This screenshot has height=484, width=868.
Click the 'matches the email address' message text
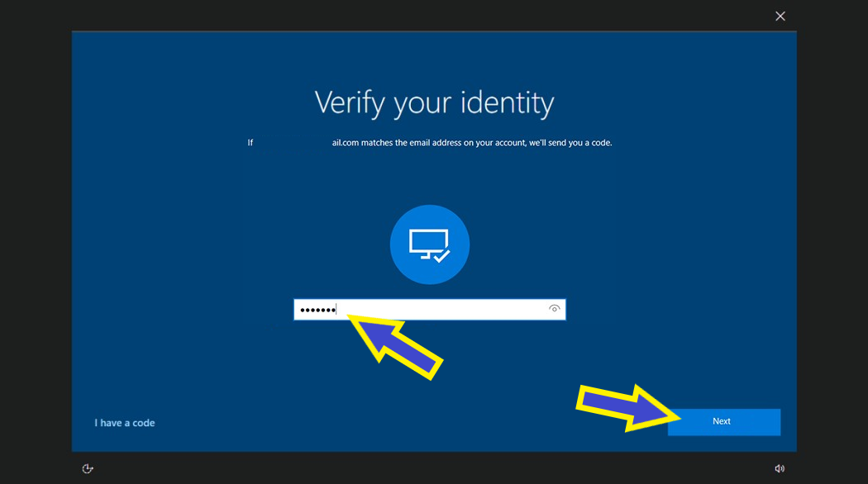click(x=430, y=143)
